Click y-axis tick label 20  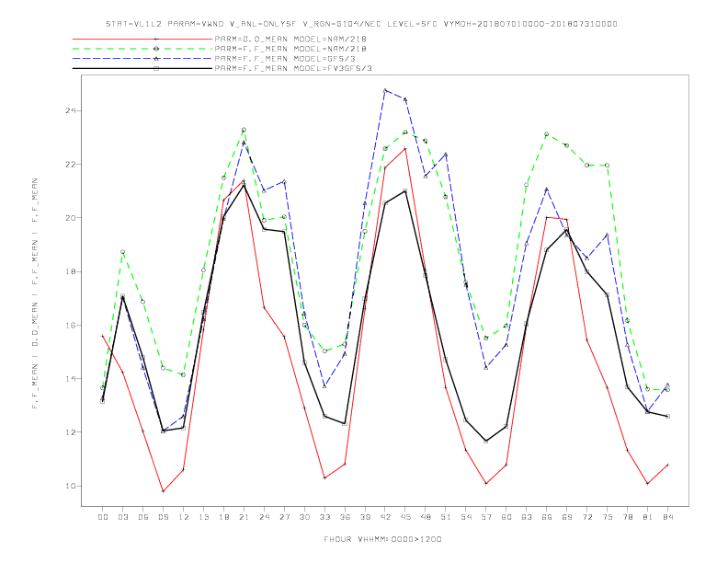(70, 218)
